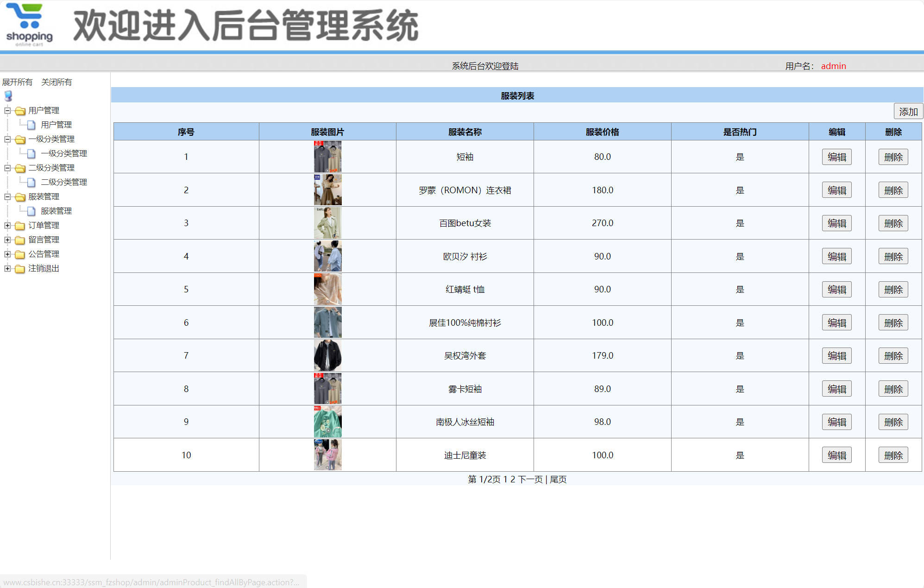Click the folder icon beside 公告管理
924x588 pixels.
pyautogui.click(x=19, y=254)
